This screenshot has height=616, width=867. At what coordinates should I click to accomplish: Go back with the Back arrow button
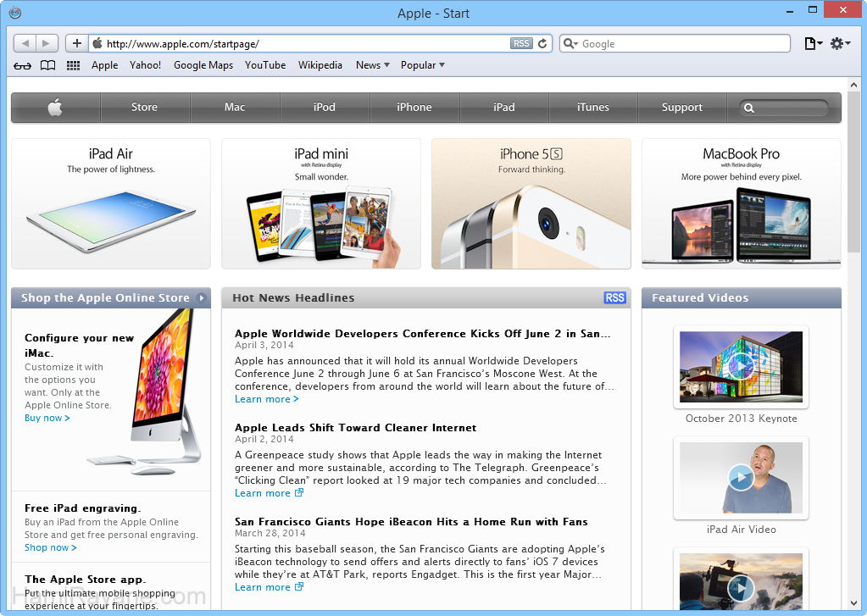pyautogui.click(x=25, y=43)
